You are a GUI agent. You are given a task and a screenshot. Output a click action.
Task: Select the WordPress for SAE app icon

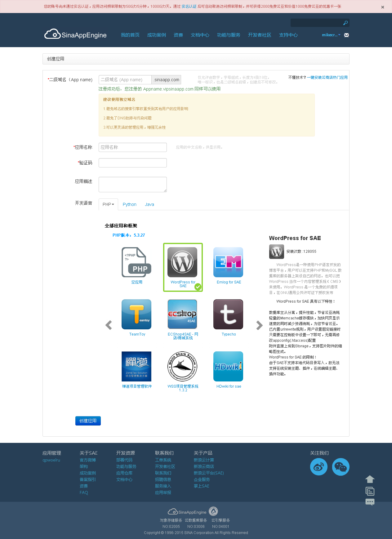pyautogui.click(x=182, y=262)
